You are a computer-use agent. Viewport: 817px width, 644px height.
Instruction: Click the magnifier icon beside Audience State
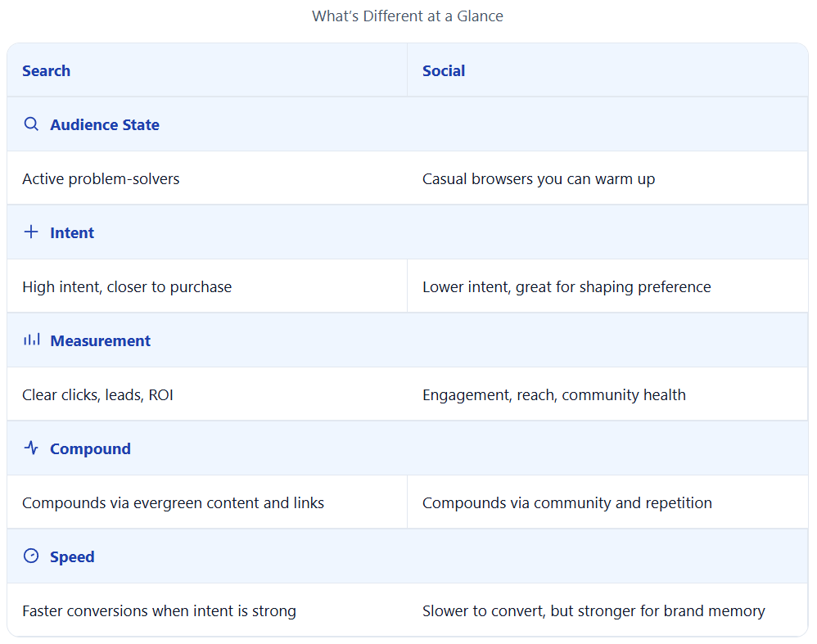[31, 124]
